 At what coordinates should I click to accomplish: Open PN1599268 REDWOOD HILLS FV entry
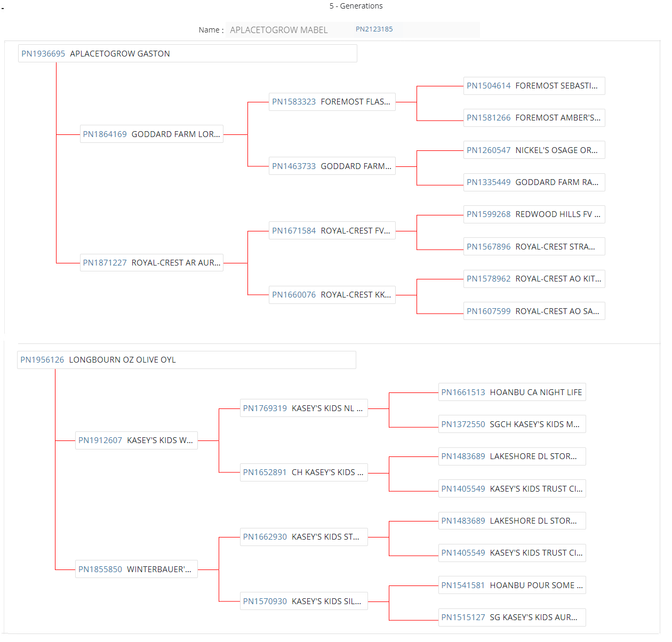(533, 214)
